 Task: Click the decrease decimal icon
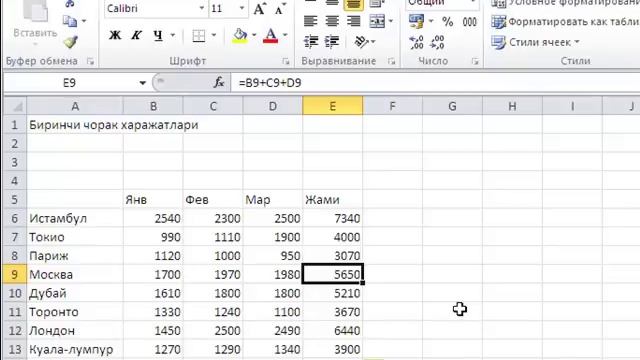tap(437, 42)
